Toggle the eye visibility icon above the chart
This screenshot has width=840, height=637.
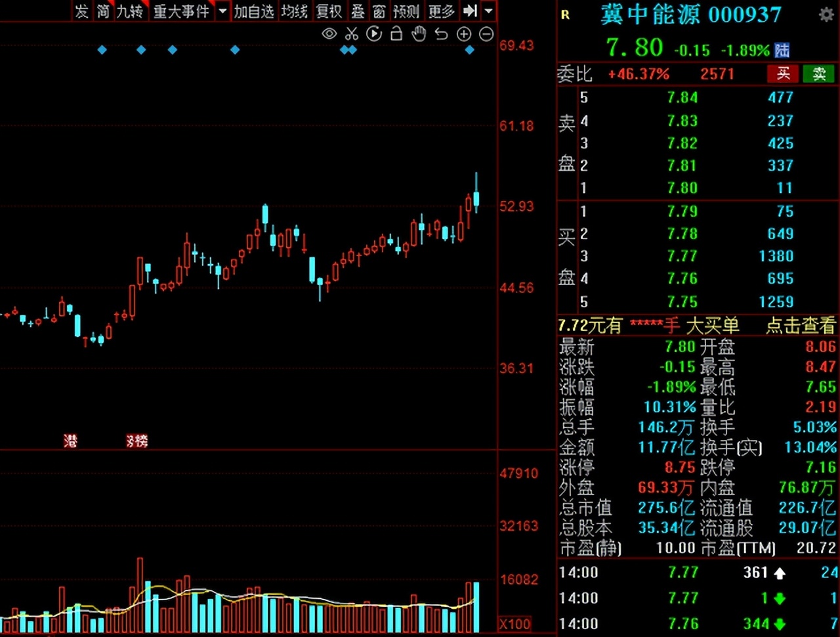pos(329,34)
